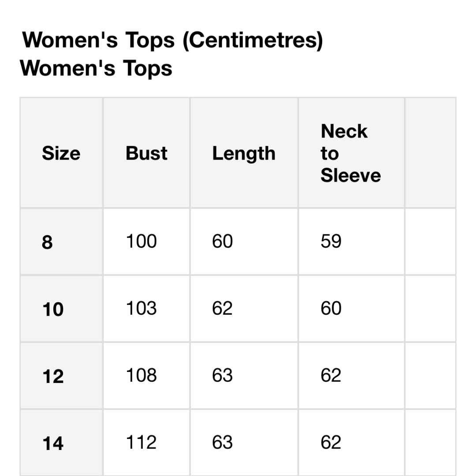
Task: Click neck to sleeve value 59
Action: (x=331, y=242)
